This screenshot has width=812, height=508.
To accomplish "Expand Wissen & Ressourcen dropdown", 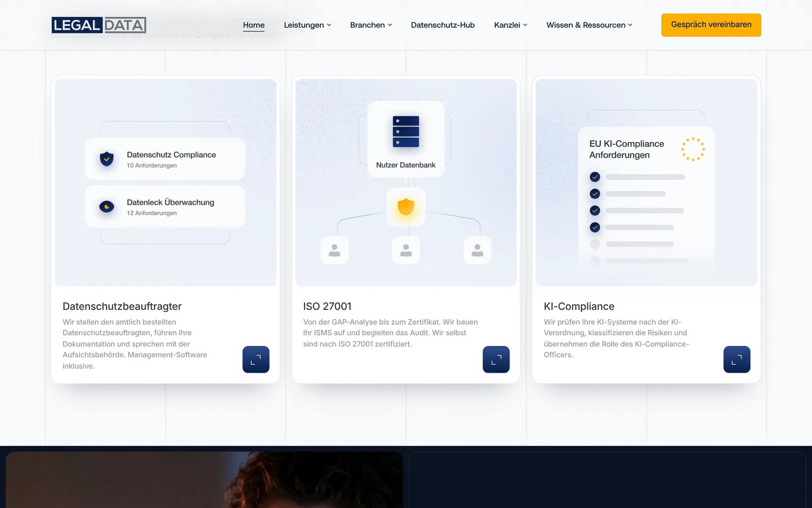I will click(x=589, y=25).
